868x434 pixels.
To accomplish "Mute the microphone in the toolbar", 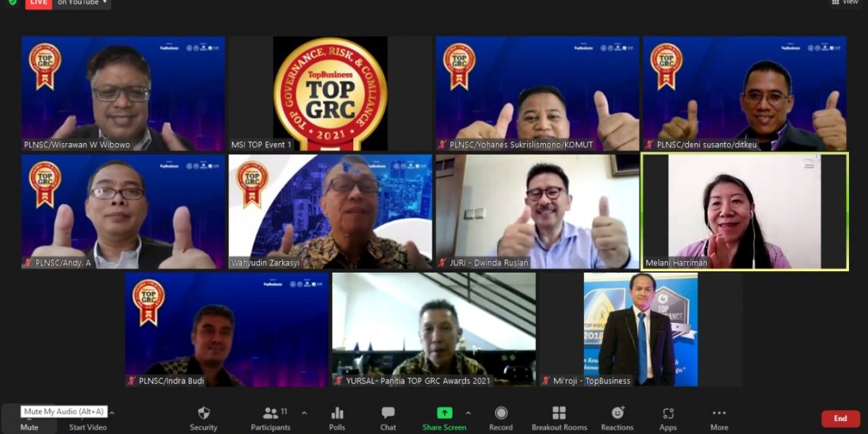I will click(30, 420).
